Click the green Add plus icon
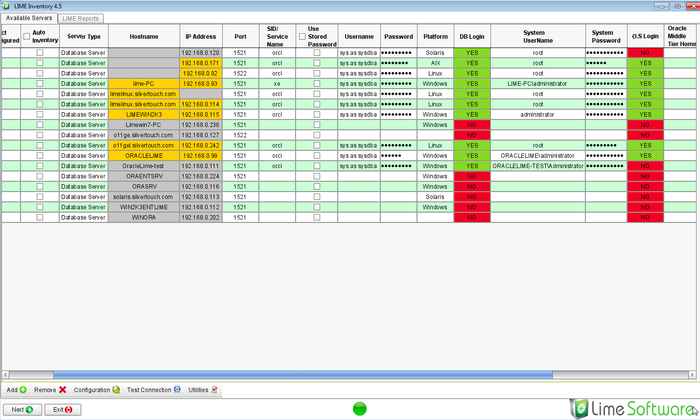The height and width of the screenshot is (420, 700). point(23,389)
